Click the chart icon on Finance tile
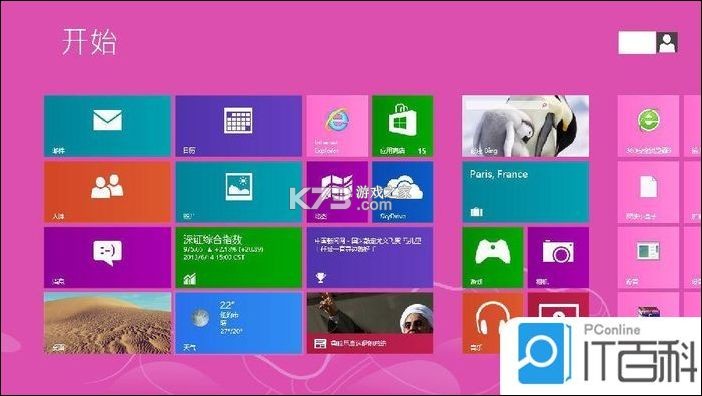This screenshot has height=396, width=702. click(189, 279)
